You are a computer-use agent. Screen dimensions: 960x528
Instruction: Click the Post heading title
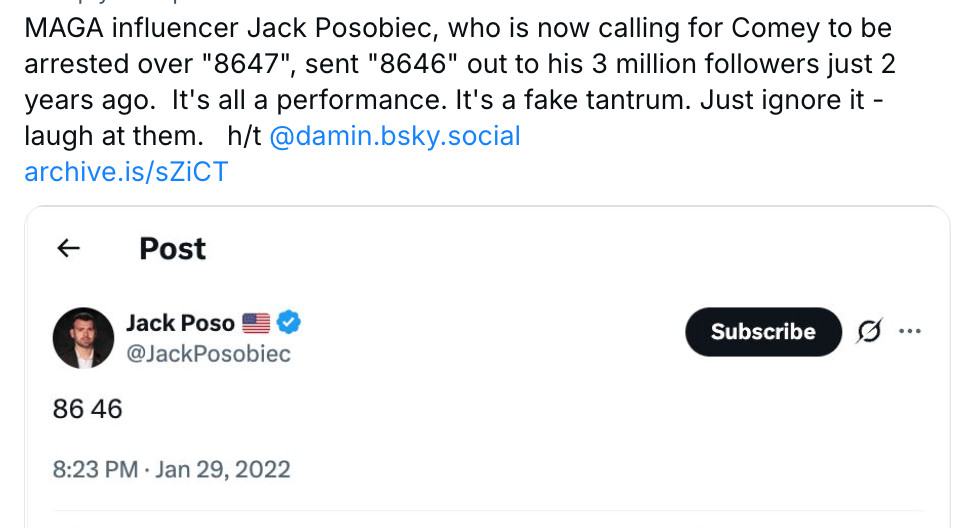tap(173, 249)
